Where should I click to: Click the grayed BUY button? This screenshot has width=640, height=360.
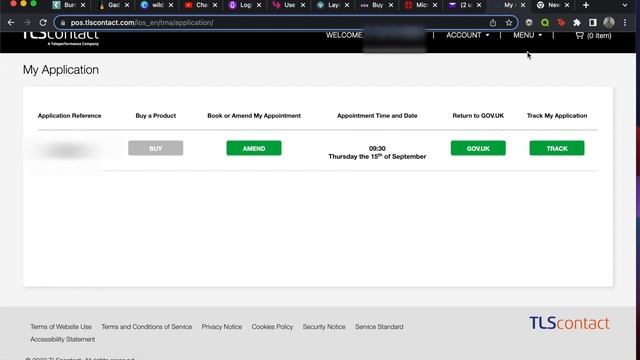pyautogui.click(x=156, y=148)
